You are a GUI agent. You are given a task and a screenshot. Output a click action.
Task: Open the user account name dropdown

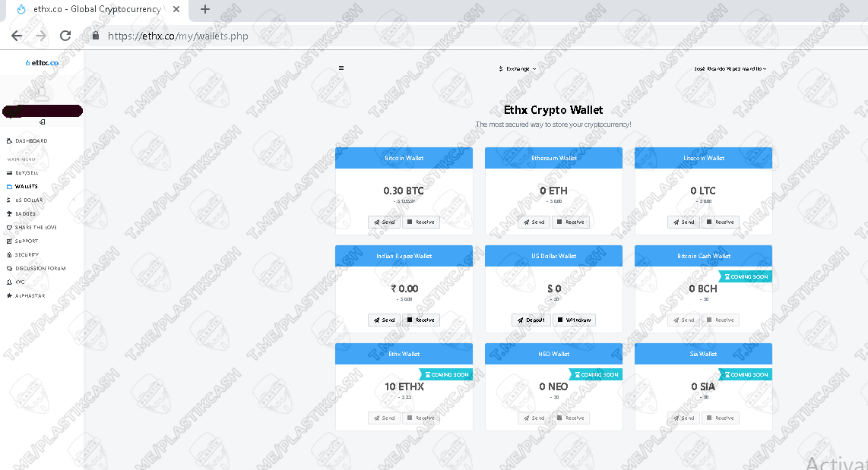(730, 68)
